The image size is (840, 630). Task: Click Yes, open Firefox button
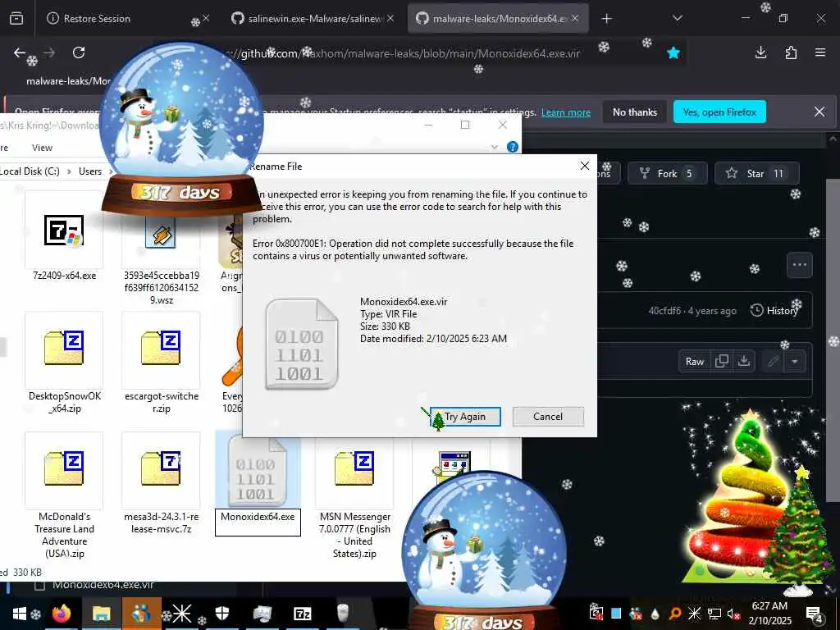(719, 112)
